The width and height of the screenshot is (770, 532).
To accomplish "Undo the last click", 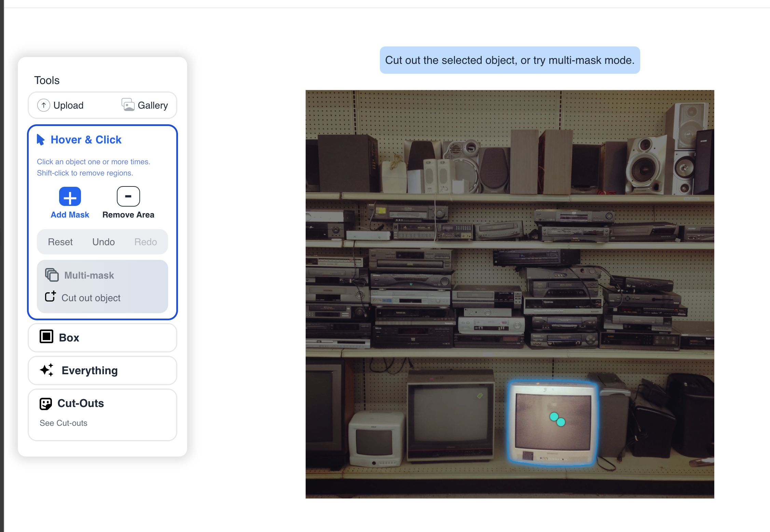I will (x=104, y=242).
